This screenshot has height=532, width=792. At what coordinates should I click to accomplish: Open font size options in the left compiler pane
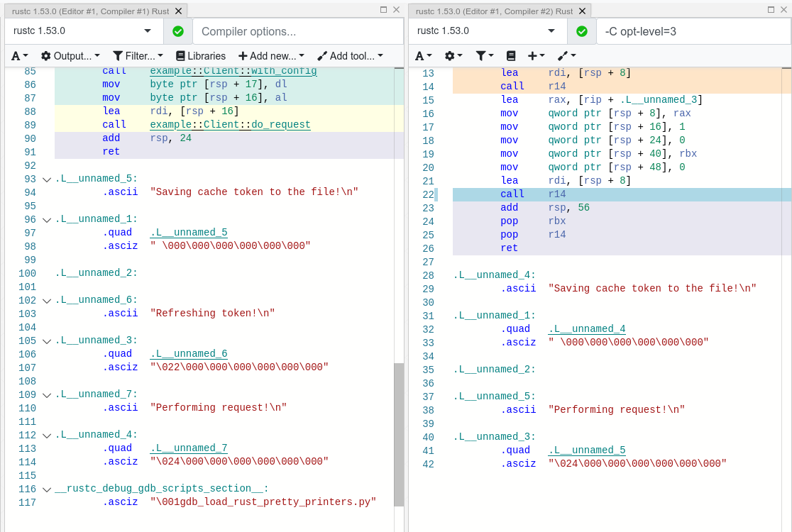click(x=18, y=55)
